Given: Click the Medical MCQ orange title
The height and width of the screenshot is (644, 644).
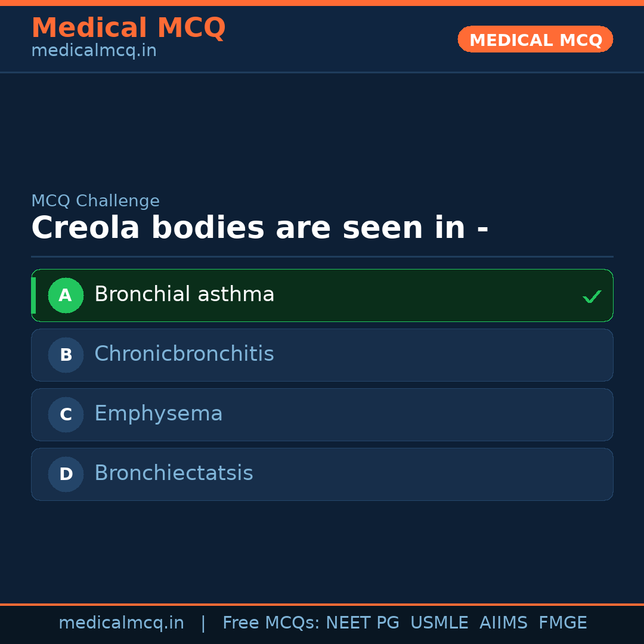Looking at the screenshot, I should point(128,27).
